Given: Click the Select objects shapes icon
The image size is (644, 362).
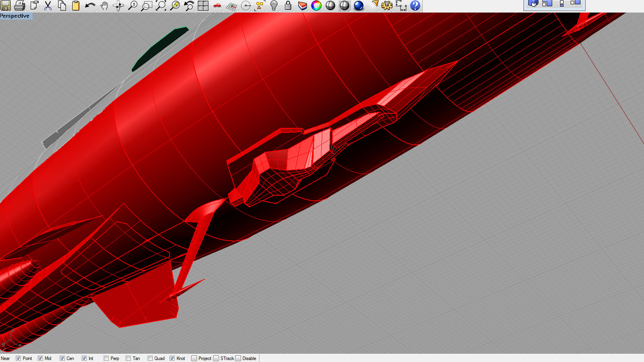Looking at the screenshot, I should [260, 5].
